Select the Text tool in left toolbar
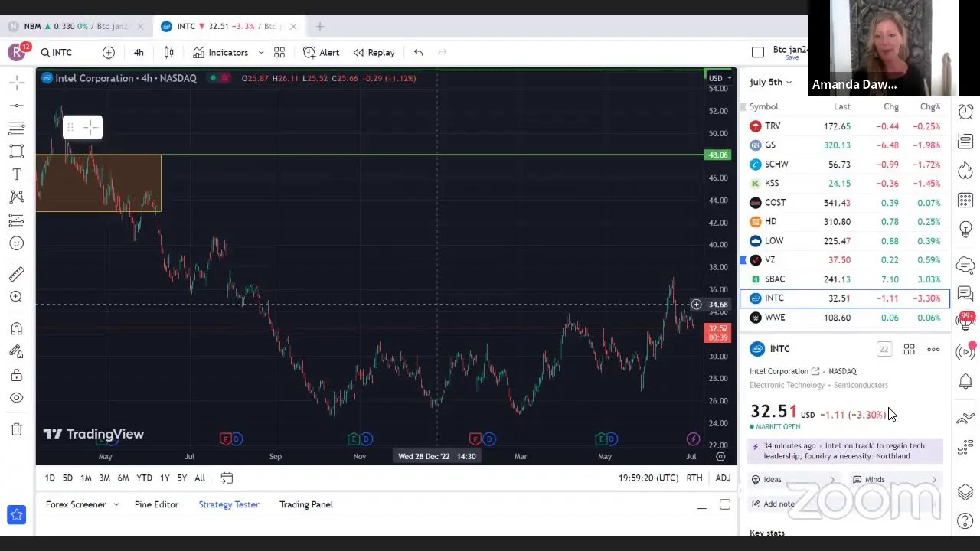The width and height of the screenshot is (980, 551). pyautogui.click(x=16, y=174)
